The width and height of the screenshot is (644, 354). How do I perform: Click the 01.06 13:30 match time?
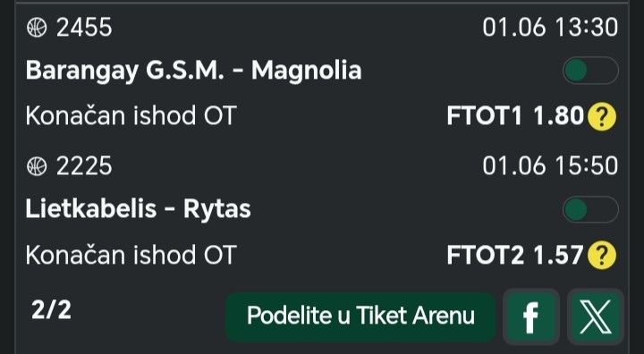pos(550,28)
